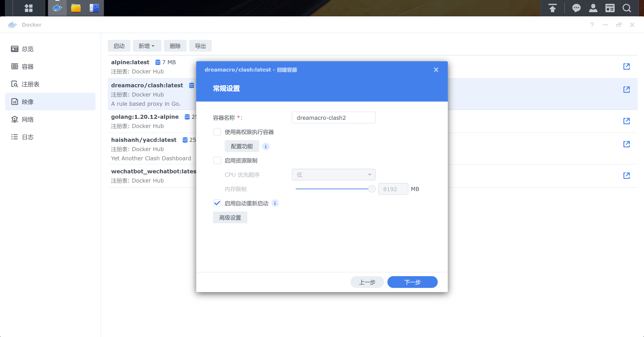Enable 使用高权限执行容器 checkbox

click(217, 132)
